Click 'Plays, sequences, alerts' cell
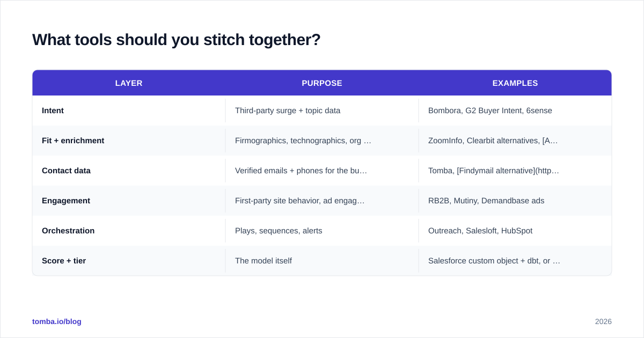 pos(279,231)
